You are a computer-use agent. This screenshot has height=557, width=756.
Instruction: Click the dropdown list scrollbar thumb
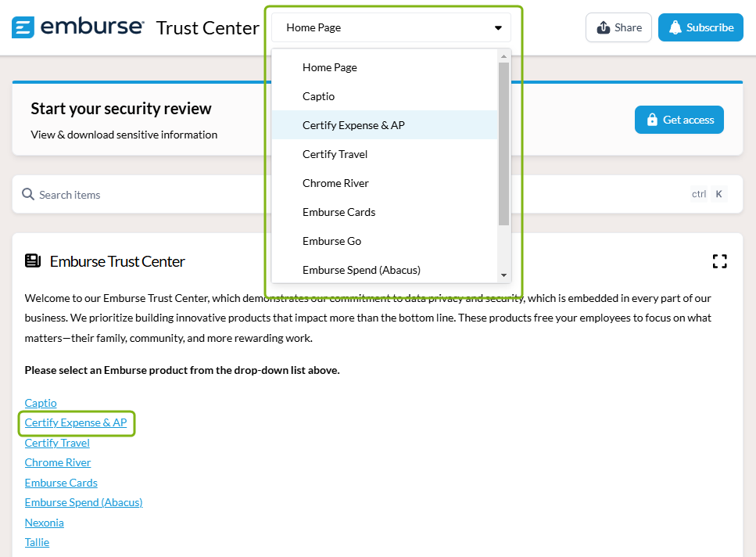pos(503,144)
